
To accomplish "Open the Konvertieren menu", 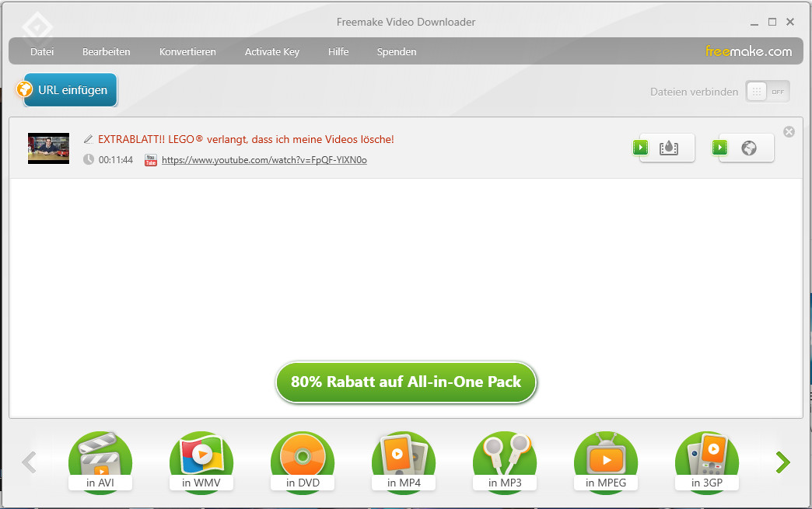I will click(x=187, y=51).
